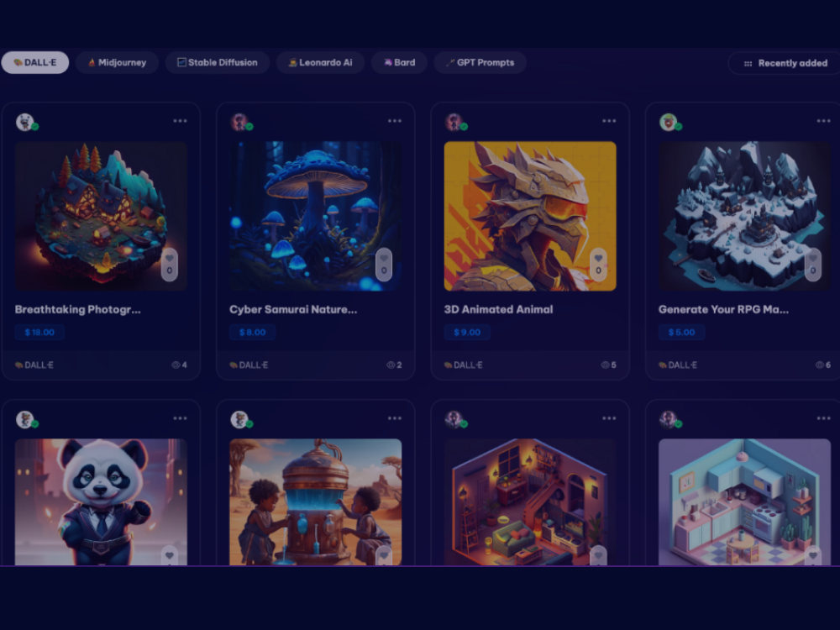Image resolution: width=840 pixels, height=630 pixels.
Task: Open the snowy RPG map thumbnail
Action: (744, 216)
